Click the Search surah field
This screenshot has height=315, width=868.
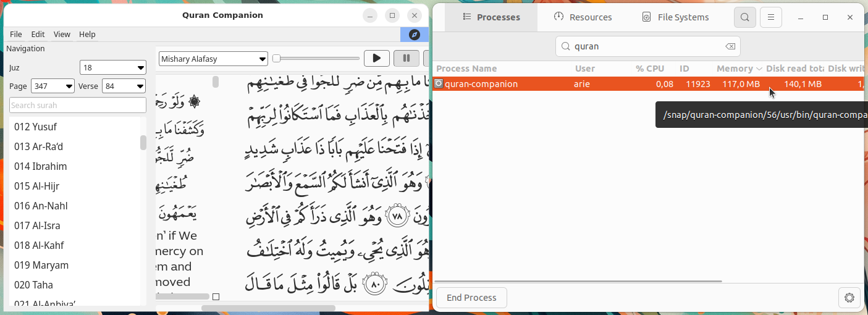click(78, 106)
